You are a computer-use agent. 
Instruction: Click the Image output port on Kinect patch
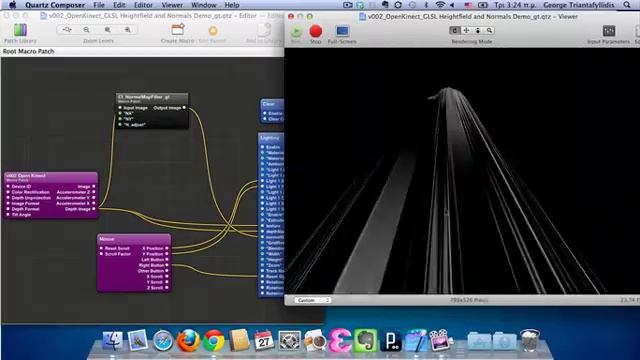point(93,186)
